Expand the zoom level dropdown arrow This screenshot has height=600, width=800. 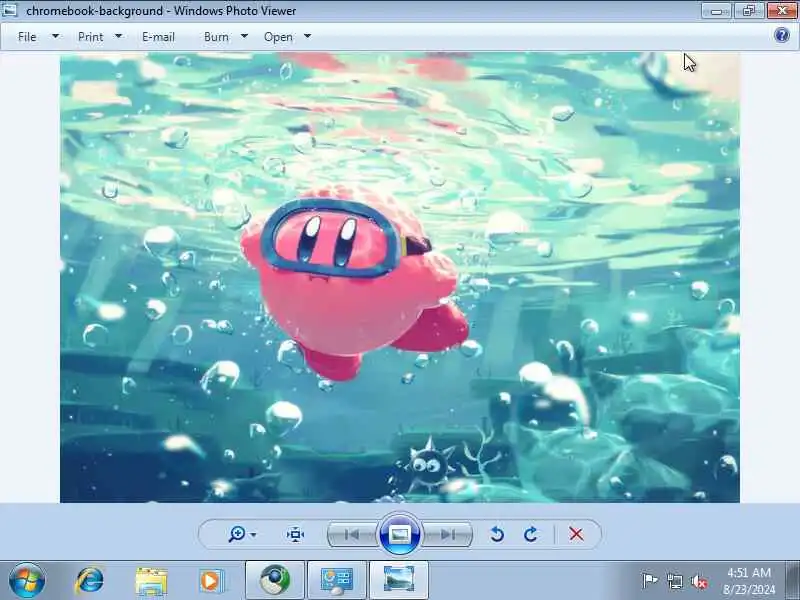254,535
